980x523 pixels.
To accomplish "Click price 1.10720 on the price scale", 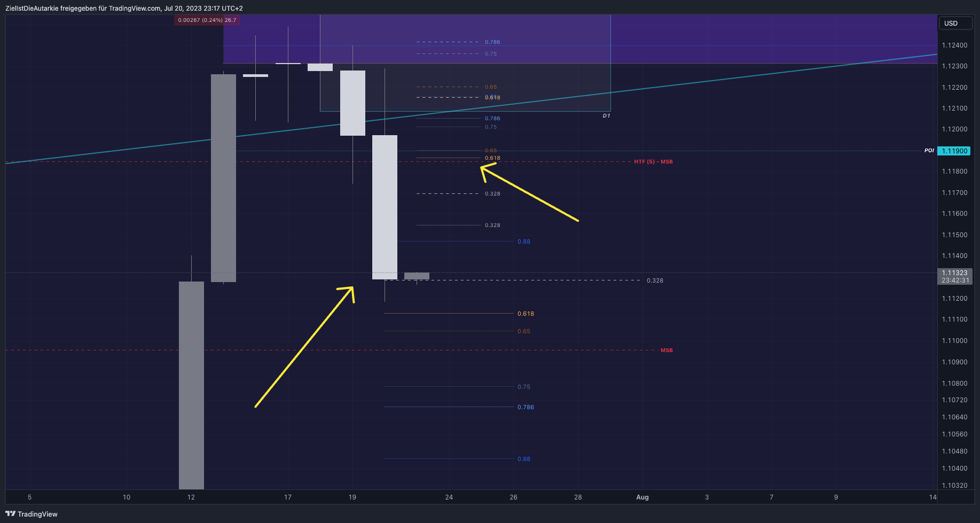I will pyautogui.click(x=954, y=400).
